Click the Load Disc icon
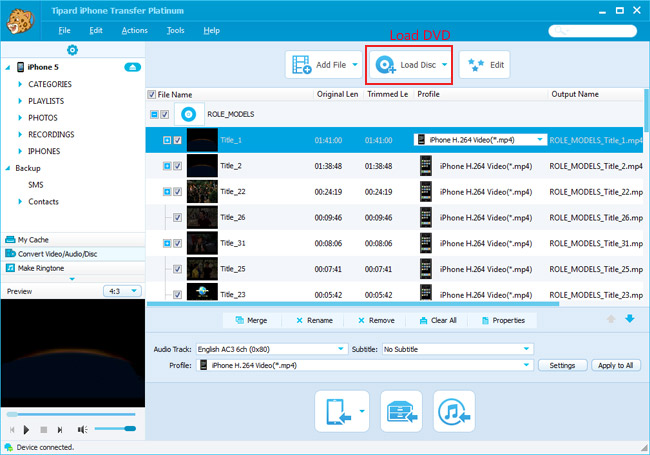Viewport: 650px width, 455px height. coord(386,65)
